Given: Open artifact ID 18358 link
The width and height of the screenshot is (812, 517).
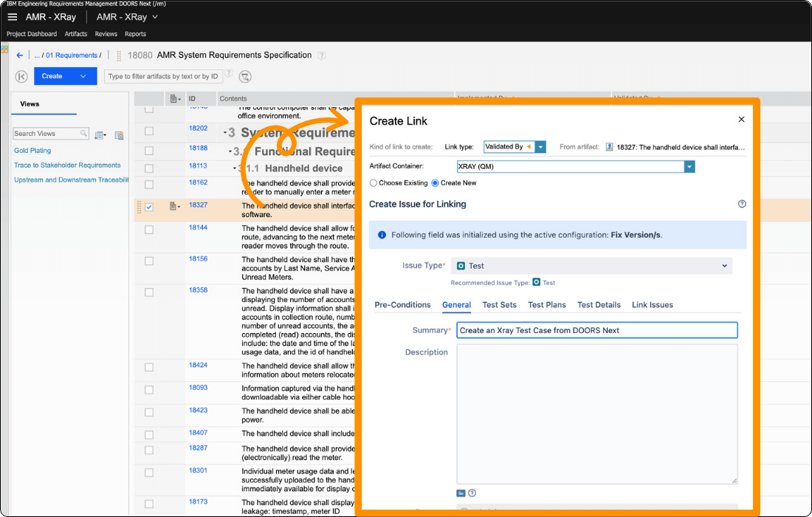Looking at the screenshot, I should click(198, 290).
